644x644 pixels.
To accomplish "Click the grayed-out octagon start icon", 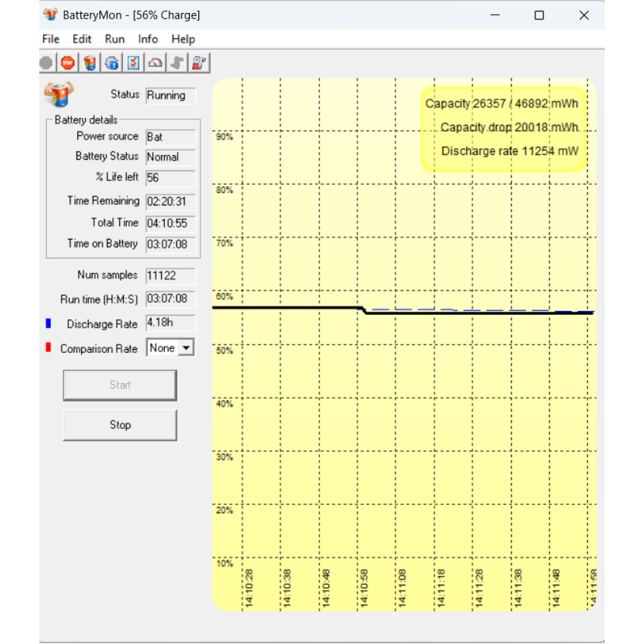I will tap(46, 62).
